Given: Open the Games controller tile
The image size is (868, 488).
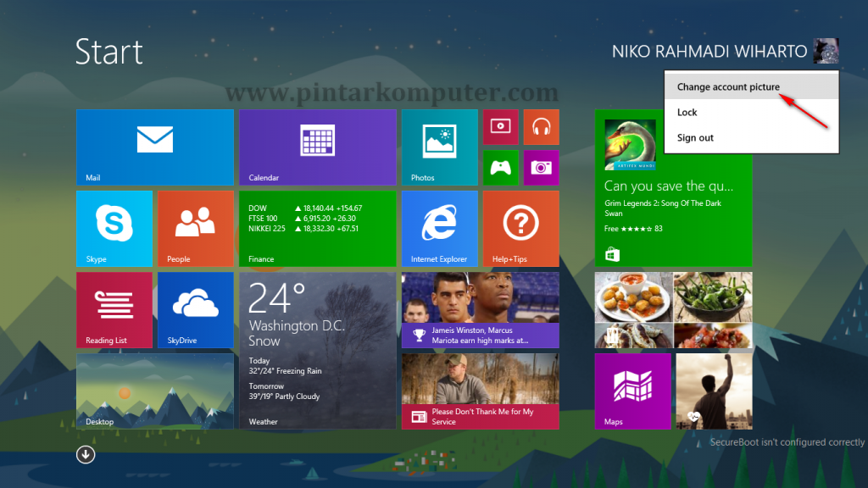Looking at the screenshot, I should tap(500, 168).
